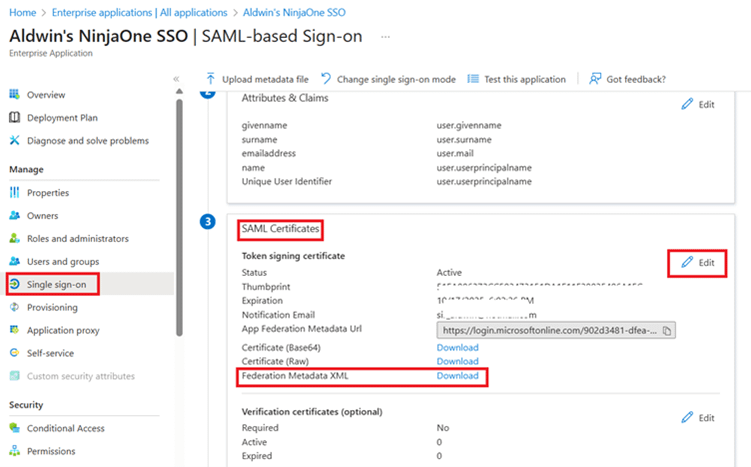751x467 pixels.
Task: Download the Federation Metadata XML
Action: [457, 376]
